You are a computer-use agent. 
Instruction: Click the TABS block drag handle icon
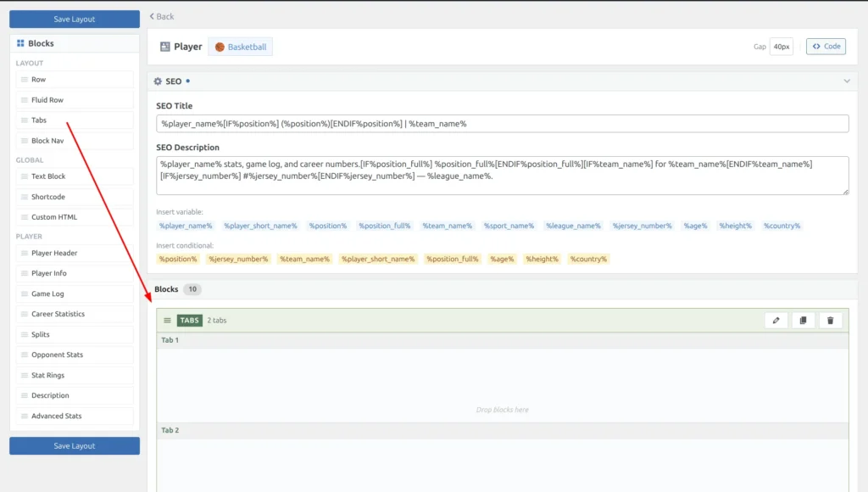pyautogui.click(x=167, y=321)
